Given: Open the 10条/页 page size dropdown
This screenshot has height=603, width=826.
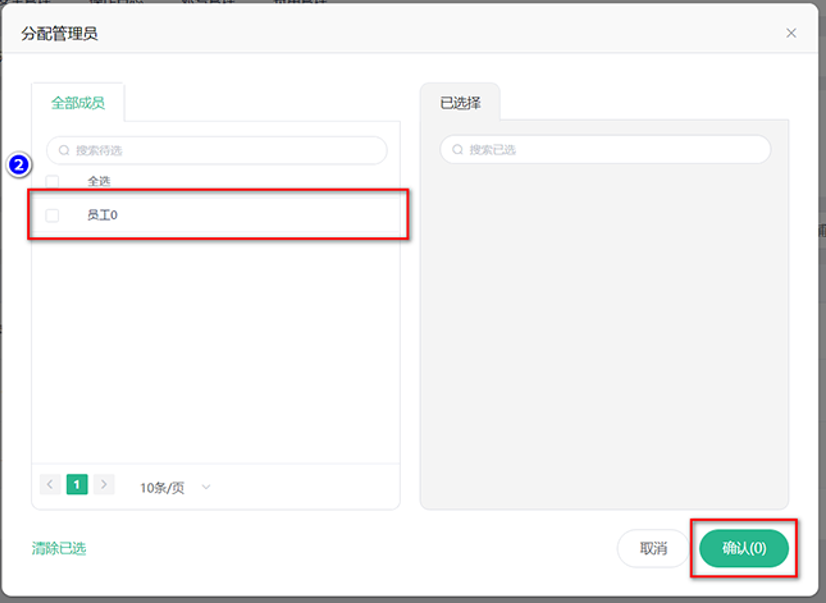Looking at the screenshot, I should 163,488.
